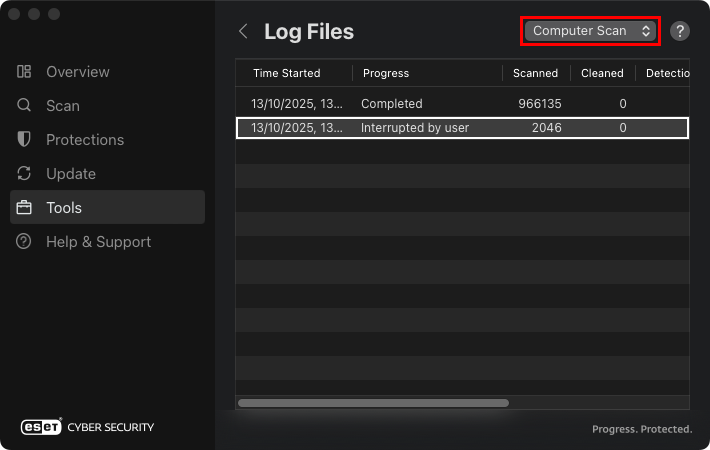
Task: Click the Scan magnifier icon
Action: 24,106
